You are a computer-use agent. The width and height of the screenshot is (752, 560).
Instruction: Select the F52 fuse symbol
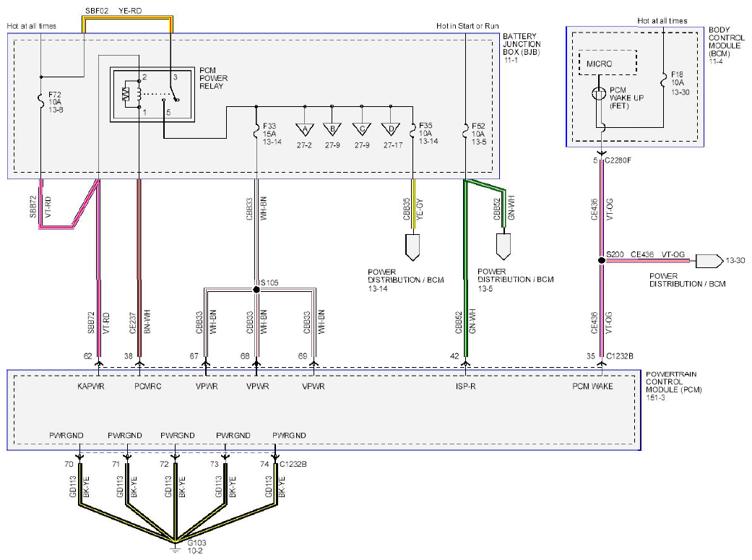tap(465, 131)
